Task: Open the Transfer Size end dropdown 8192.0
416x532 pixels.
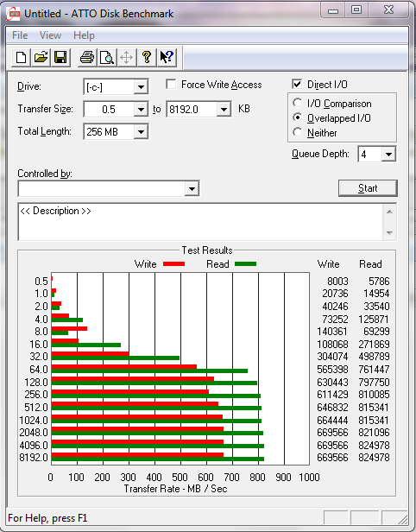Action: 224,110
